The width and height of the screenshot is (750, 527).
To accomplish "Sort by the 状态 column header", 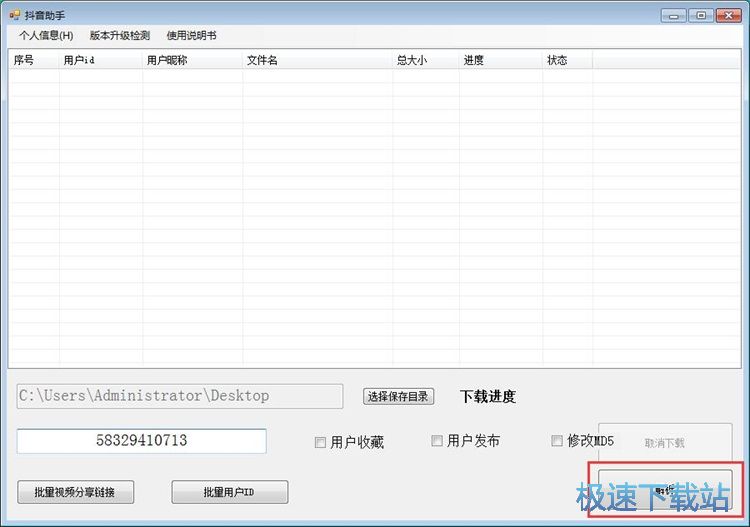I will (x=567, y=60).
